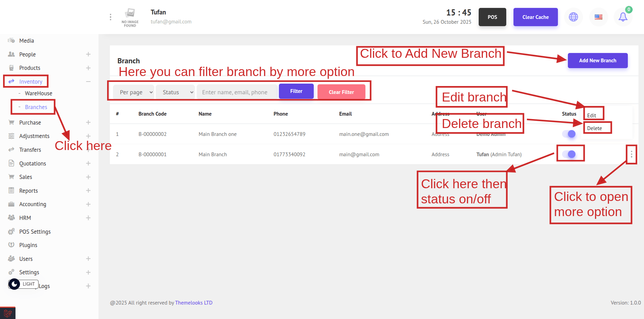Click the POS Settings gear icon
The width and height of the screenshot is (644, 319).
click(11, 232)
